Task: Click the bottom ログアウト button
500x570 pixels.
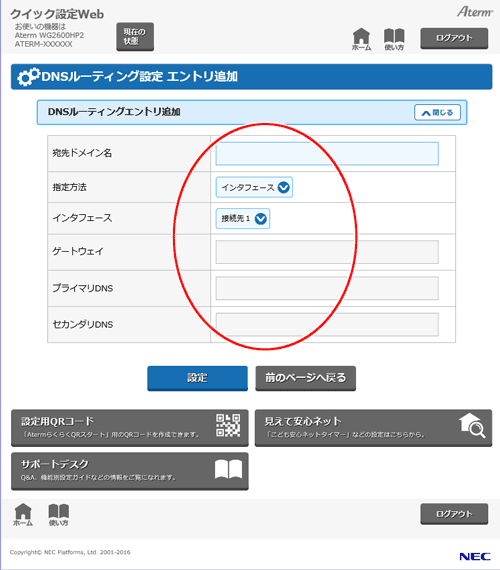Action: pyautogui.click(x=454, y=514)
